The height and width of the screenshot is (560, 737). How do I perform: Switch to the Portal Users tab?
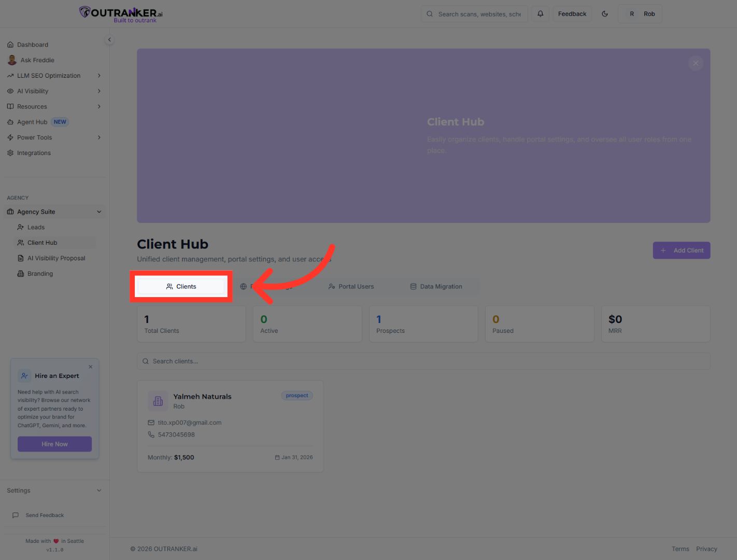(351, 287)
